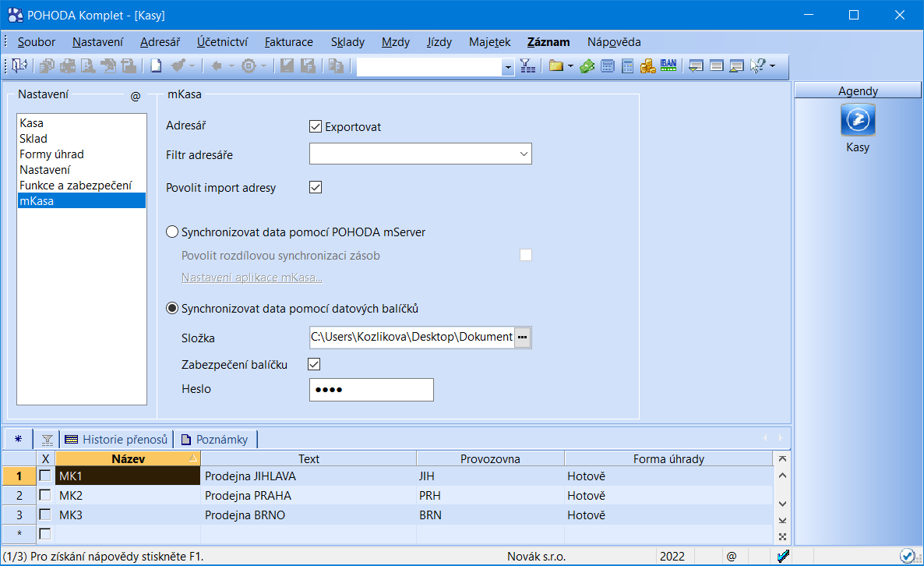
Task: Click the grayed gear toolbar icon
Action: click(x=249, y=66)
